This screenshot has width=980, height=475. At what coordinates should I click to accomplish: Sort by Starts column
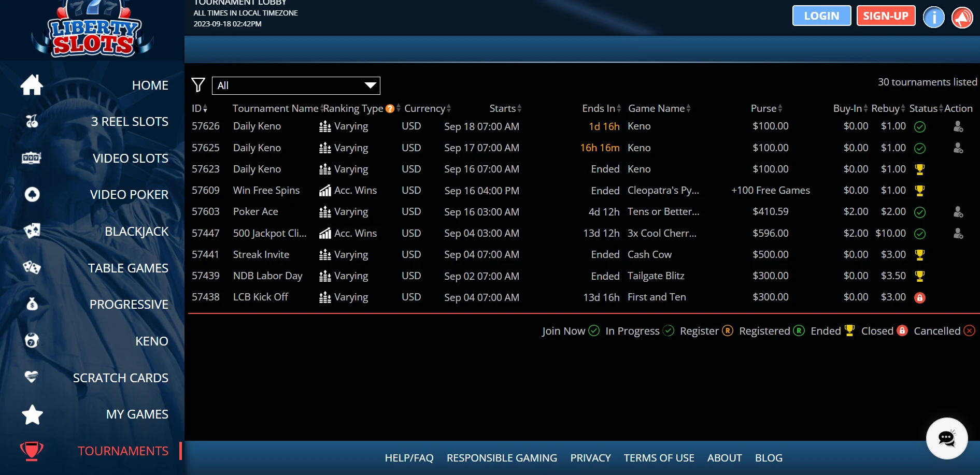point(505,108)
